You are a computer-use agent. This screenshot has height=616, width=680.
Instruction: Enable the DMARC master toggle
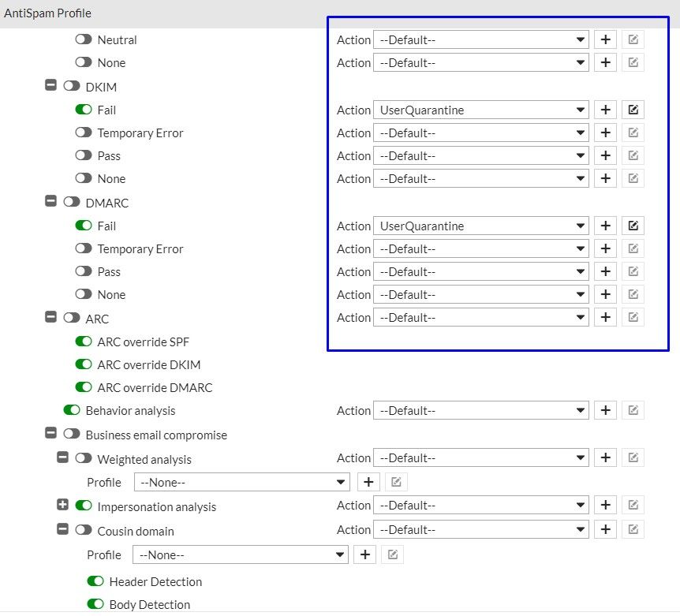[72, 203]
